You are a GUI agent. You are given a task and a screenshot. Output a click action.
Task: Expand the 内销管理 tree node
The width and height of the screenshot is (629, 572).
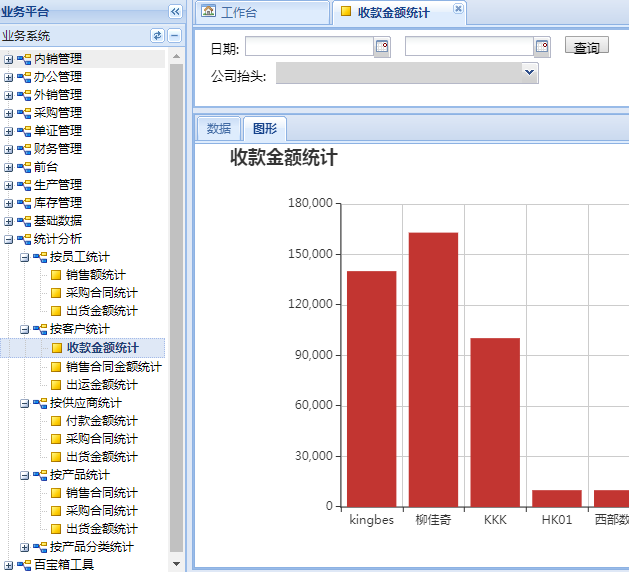[x=9, y=59]
